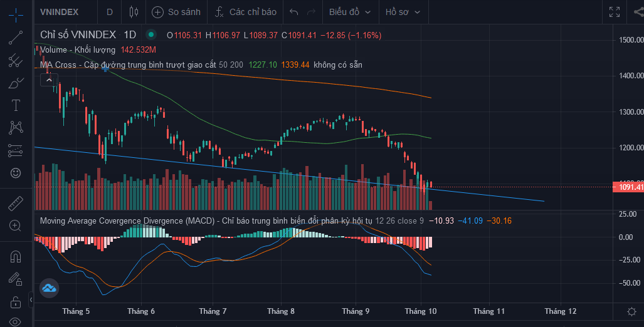Select the trend line drawing tool
644x327 pixels.
(16, 38)
